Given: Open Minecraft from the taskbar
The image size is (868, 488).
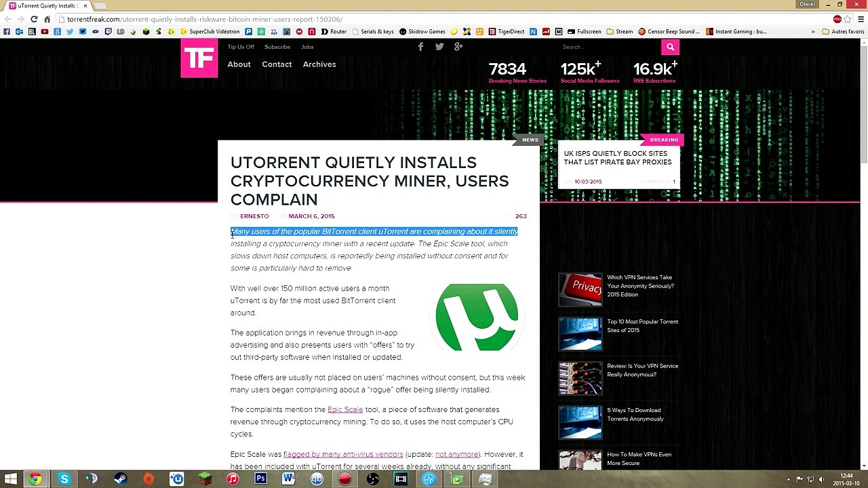Looking at the screenshot, I should pos(204,479).
